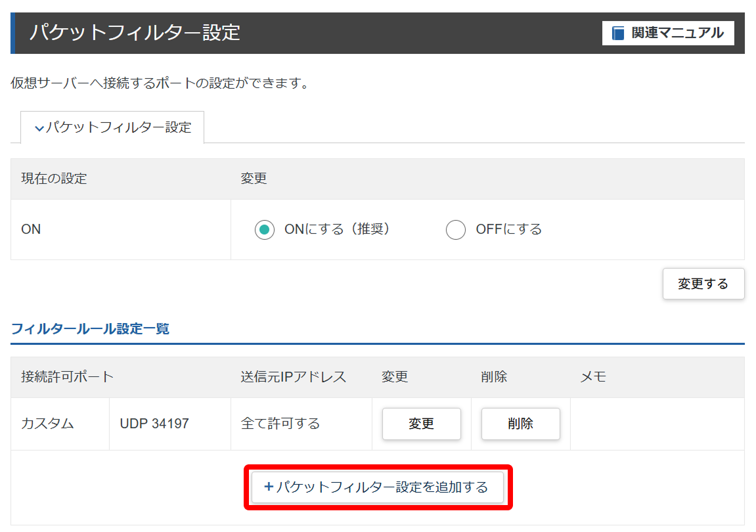756x532 pixels.
Task: Click the dark page title パケットフィルター設定
Action: [x=135, y=32]
